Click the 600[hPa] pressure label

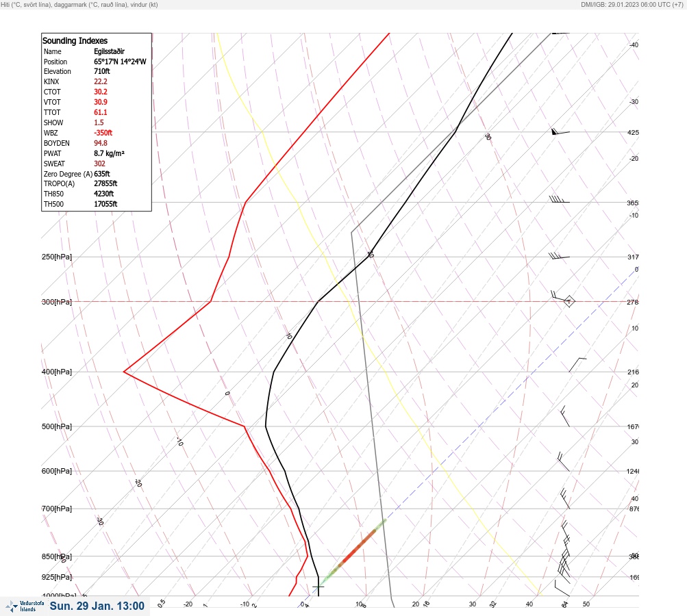[57, 471]
